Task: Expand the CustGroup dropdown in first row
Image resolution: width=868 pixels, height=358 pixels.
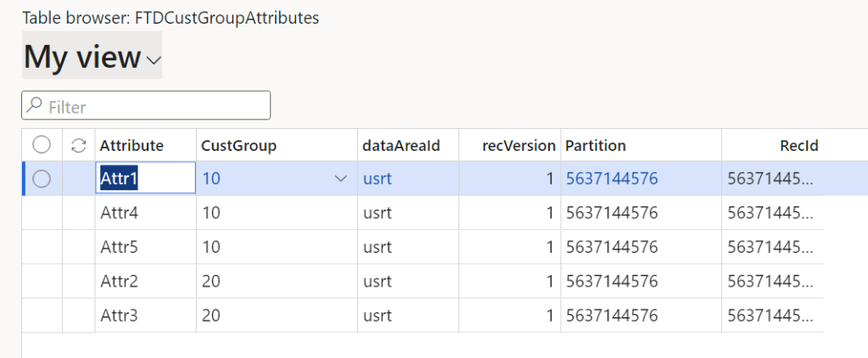Action: (x=341, y=179)
